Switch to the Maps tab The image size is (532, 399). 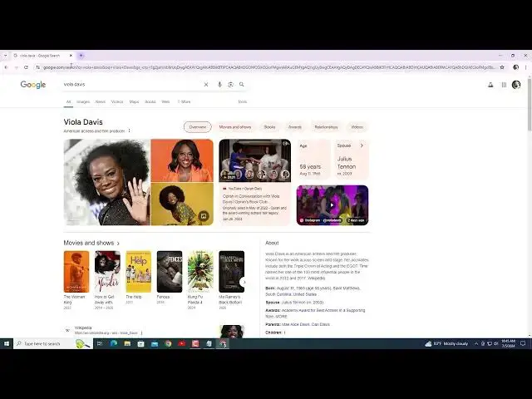click(x=134, y=101)
